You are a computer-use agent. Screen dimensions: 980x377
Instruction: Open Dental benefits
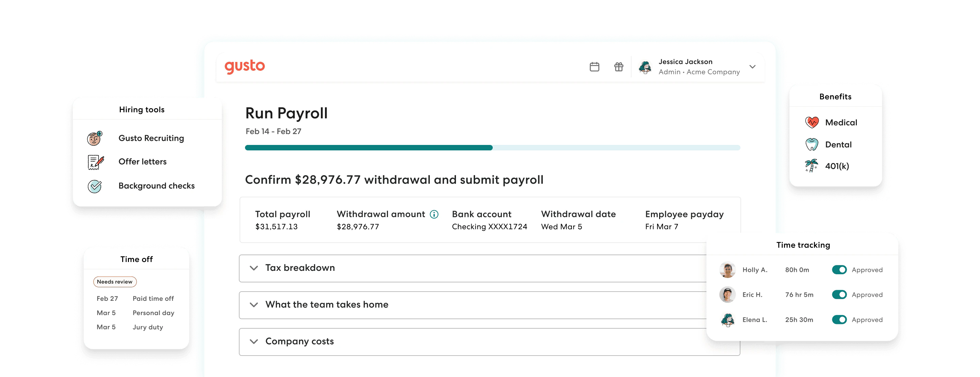tap(838, 145)
